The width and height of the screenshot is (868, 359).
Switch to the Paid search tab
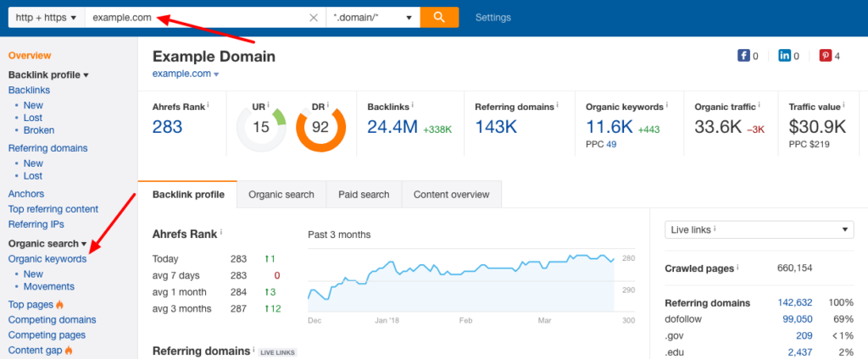pos(364,194)
